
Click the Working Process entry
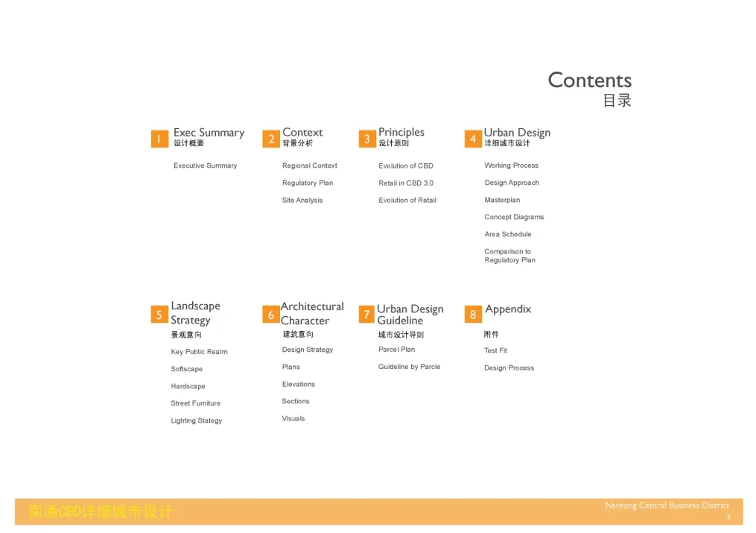pyautogui.click(x=512, y=165)
